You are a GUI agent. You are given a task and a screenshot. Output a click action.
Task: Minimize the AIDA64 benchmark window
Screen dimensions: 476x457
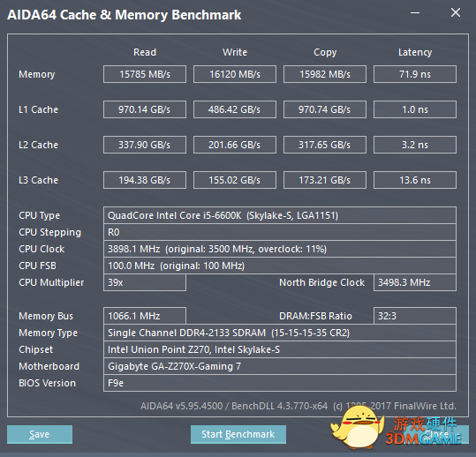point(415,12)
